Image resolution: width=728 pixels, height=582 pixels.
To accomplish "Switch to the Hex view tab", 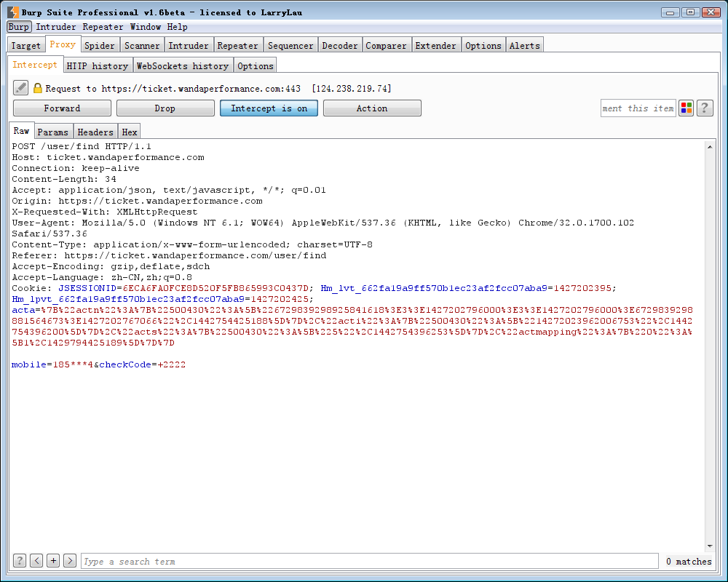I will [x=129, y=132].
